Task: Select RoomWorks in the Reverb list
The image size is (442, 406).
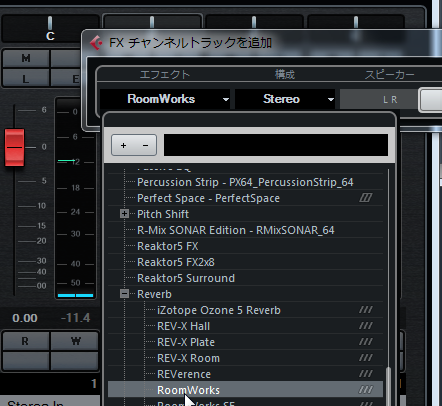Action: [245, 390]
